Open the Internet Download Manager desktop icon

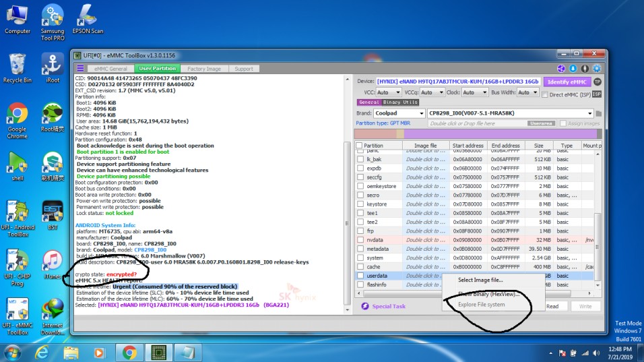53,316
